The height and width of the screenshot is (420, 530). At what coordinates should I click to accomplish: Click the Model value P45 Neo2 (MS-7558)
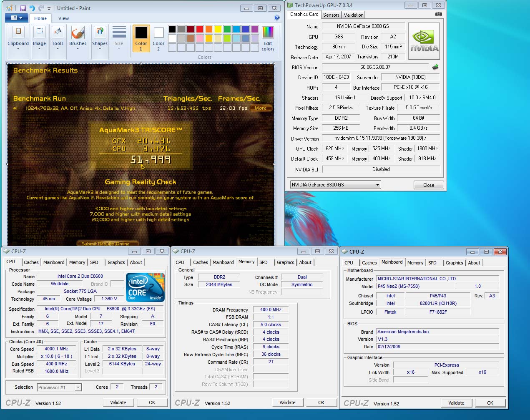click(x=415, y=286)
